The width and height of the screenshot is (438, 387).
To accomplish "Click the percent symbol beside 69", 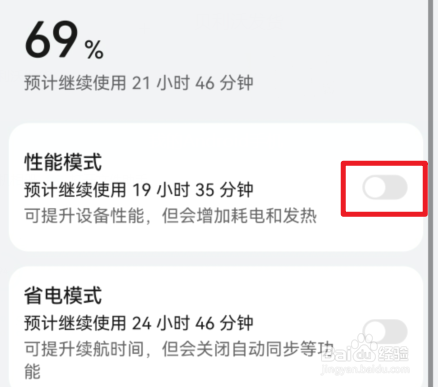I will [94, 50].
